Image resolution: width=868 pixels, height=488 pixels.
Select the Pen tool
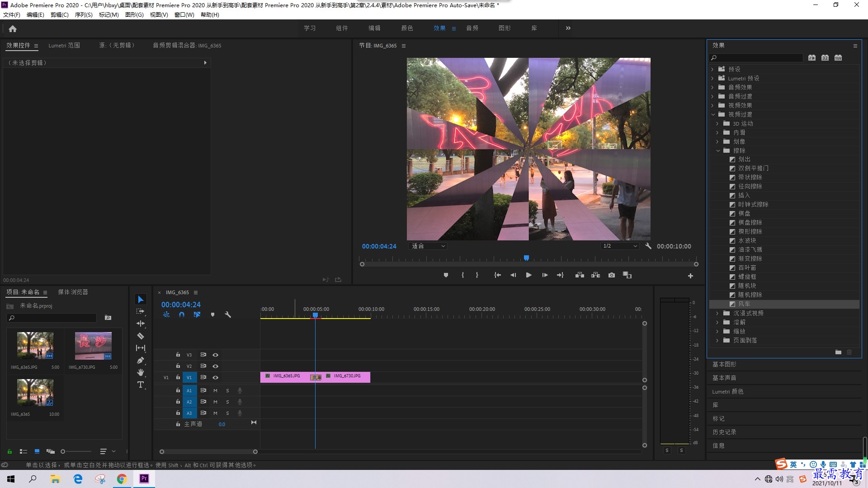coord(141,360)
